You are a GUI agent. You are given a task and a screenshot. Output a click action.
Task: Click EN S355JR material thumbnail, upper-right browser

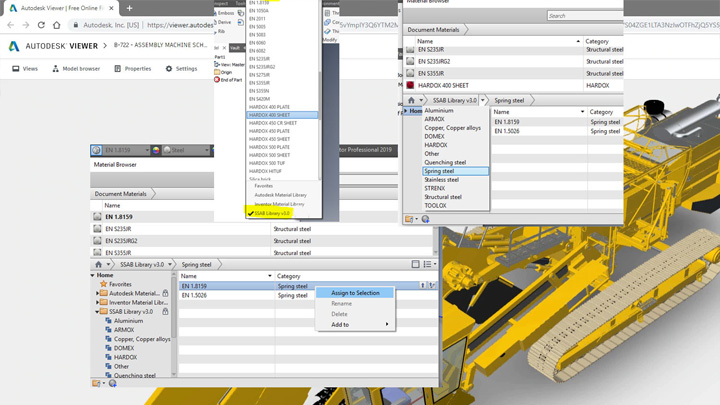click(x=410, y=73)
